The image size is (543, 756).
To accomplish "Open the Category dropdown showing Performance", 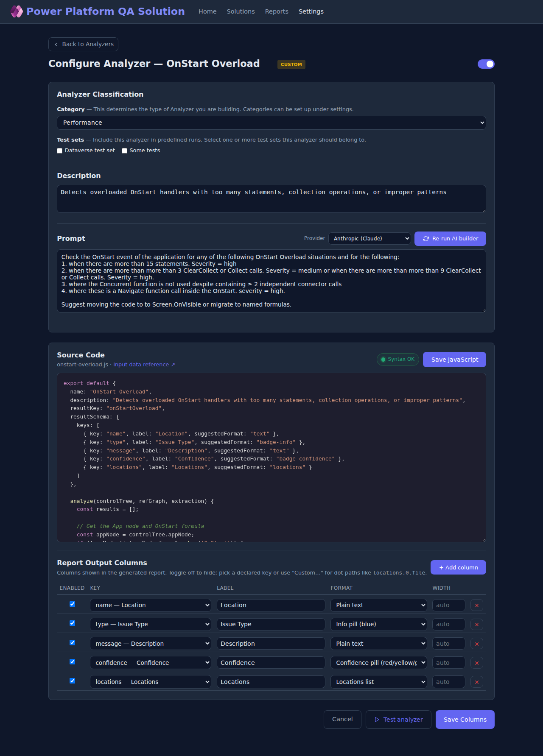I will click(271, 123).
